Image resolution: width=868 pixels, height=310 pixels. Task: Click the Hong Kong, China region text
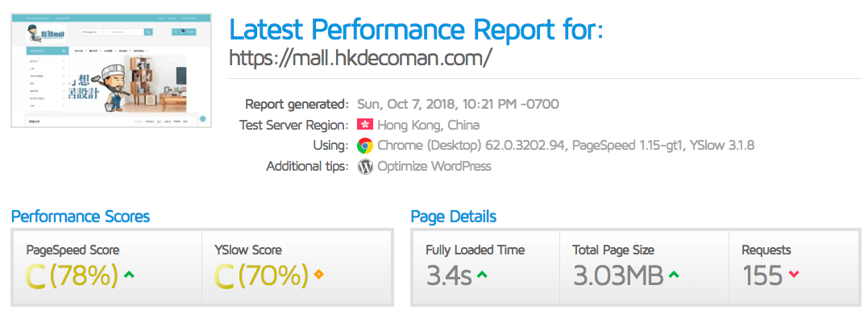429,125
